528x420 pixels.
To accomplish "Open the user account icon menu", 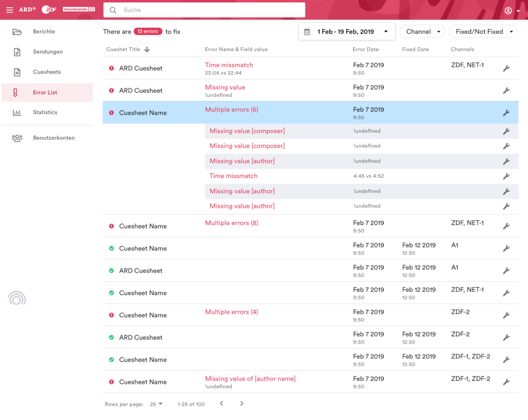I will pyautogui.click(x=508, y=10).
